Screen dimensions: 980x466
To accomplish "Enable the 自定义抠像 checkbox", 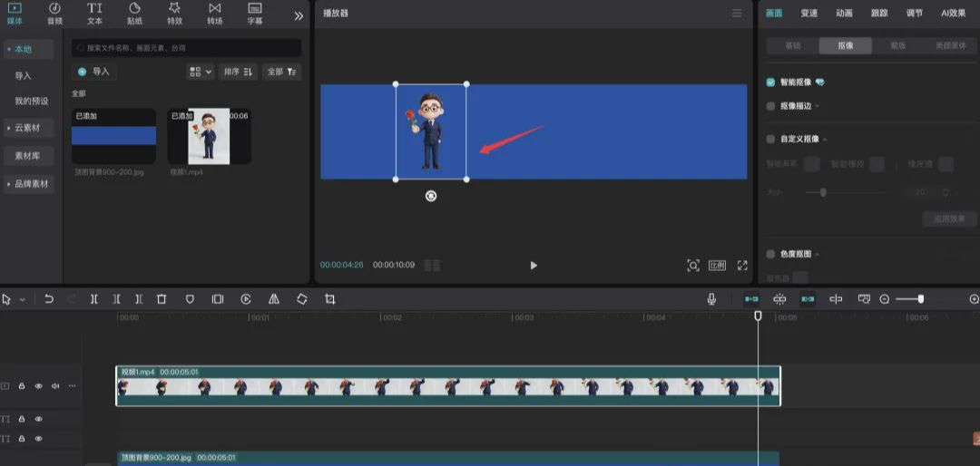I will click(x=770, y=139).
